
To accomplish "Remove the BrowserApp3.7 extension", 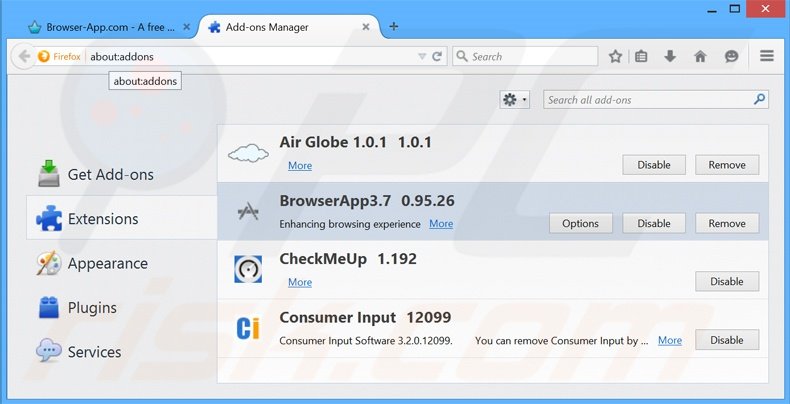I will point(727,223).
